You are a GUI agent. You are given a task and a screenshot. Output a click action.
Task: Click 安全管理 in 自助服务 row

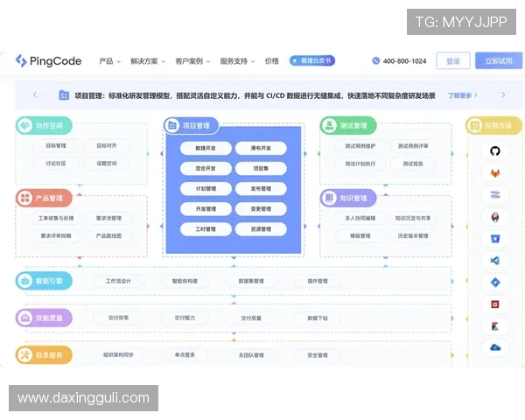click(x=318, y=355)
